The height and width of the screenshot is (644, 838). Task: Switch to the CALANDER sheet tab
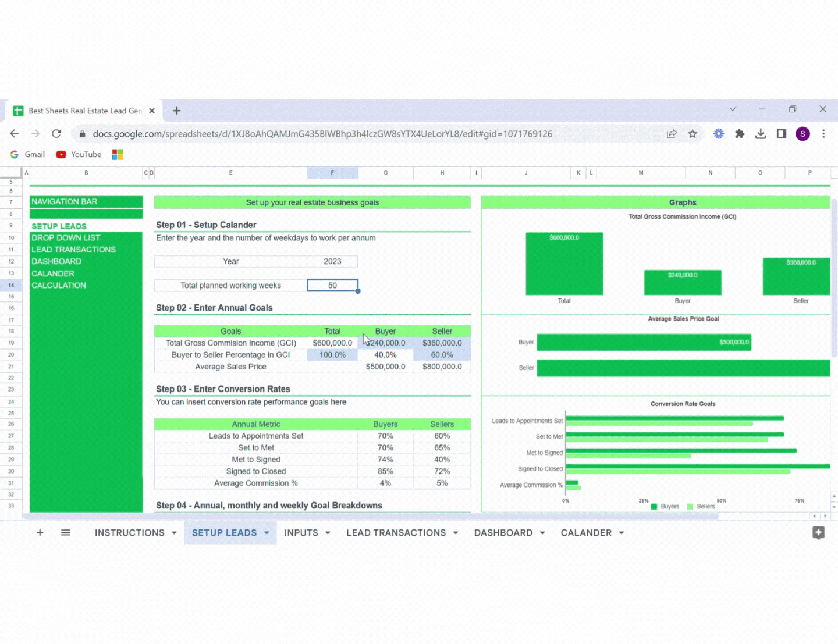(586, 533)
